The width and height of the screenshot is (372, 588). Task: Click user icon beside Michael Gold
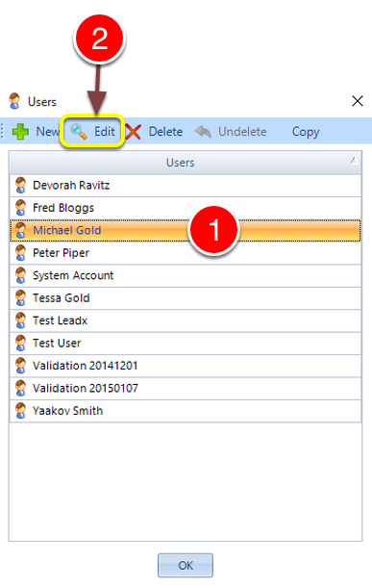tap(21, 230)
